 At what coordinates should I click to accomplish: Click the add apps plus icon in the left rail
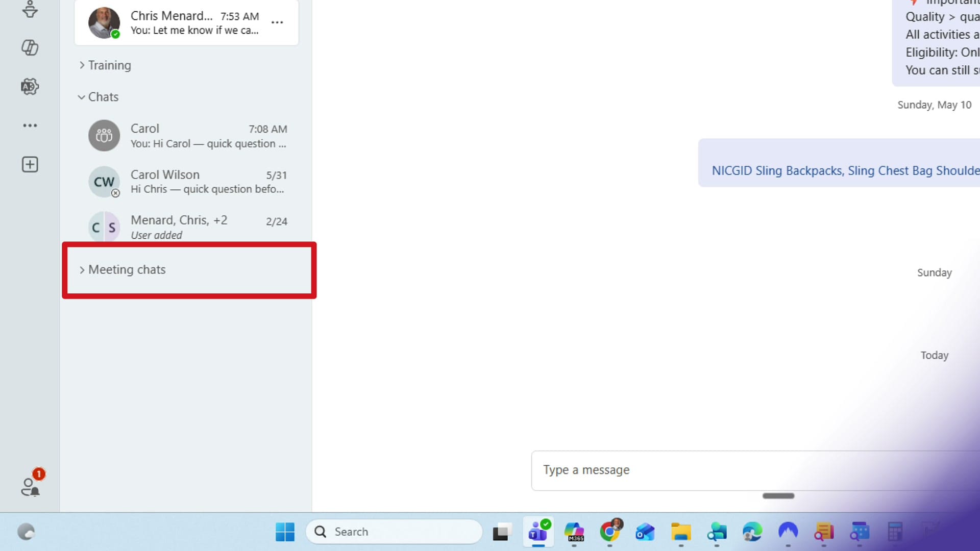pos(30,164)
